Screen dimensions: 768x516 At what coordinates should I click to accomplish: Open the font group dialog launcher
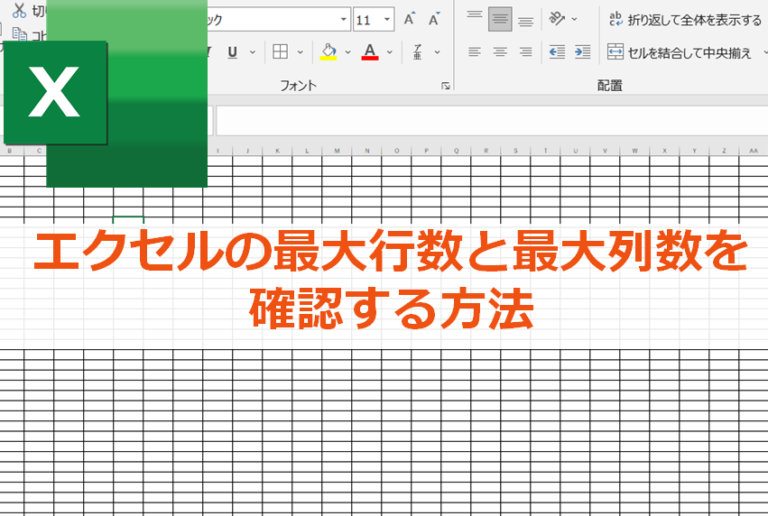(445, 87)
